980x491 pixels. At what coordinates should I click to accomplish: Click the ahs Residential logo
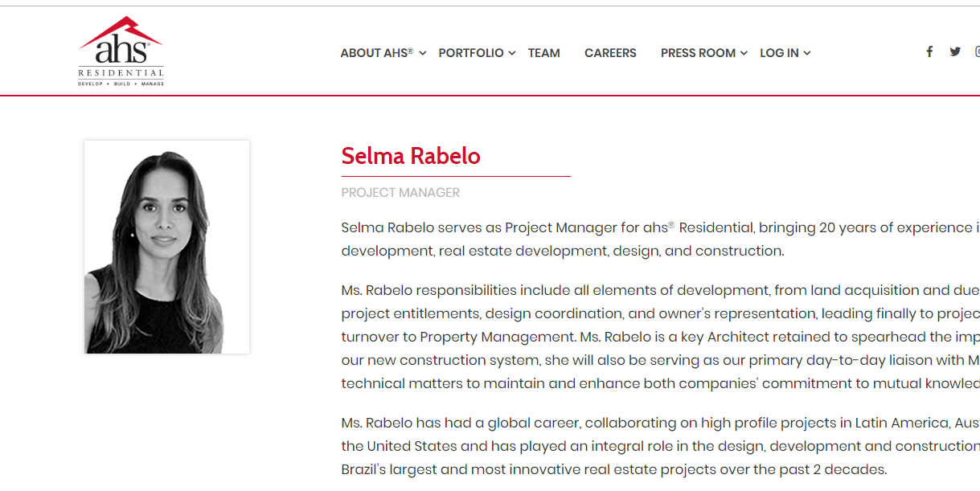pyautogui.click(x=121, y=51)
